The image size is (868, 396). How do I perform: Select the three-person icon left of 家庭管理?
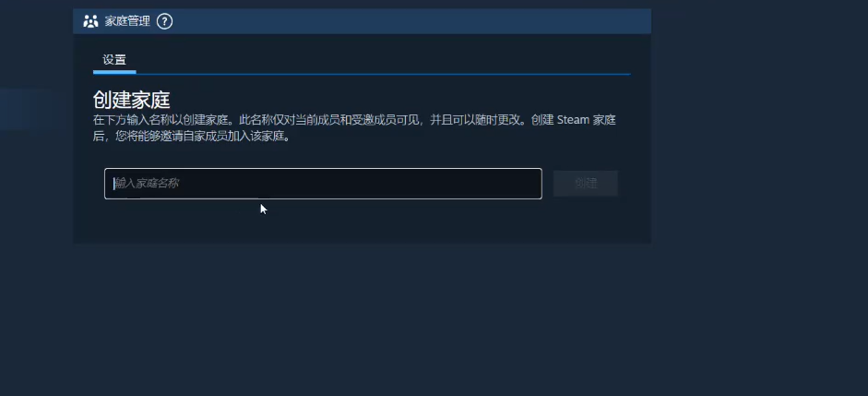pyautogui.click(x=90, y=21)
